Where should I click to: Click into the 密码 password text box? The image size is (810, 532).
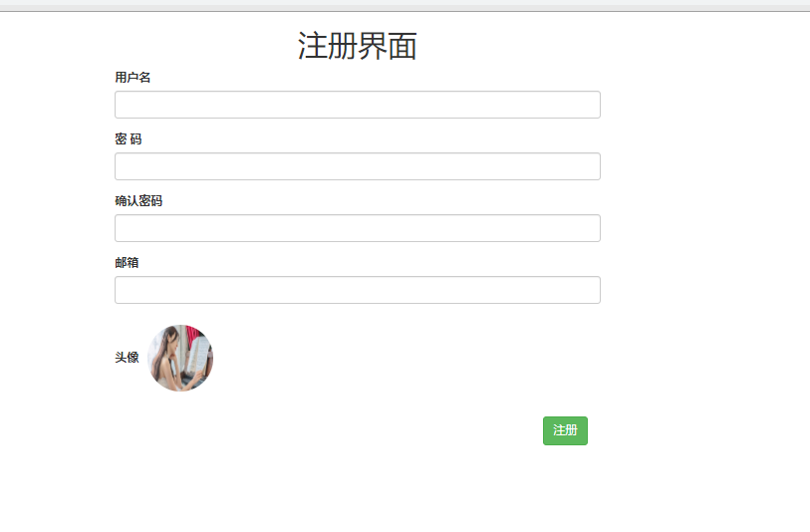click(x=357, y=166)
